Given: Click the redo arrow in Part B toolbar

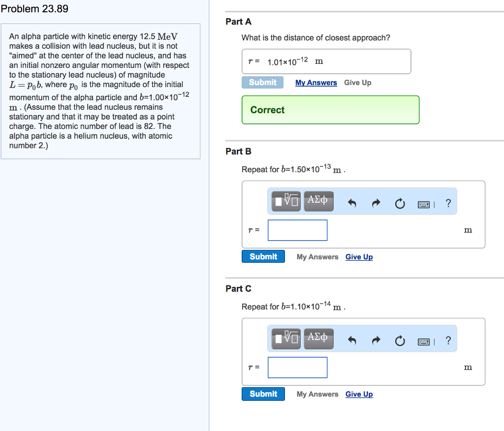Looking at the screenshot, I should point(376,203).
